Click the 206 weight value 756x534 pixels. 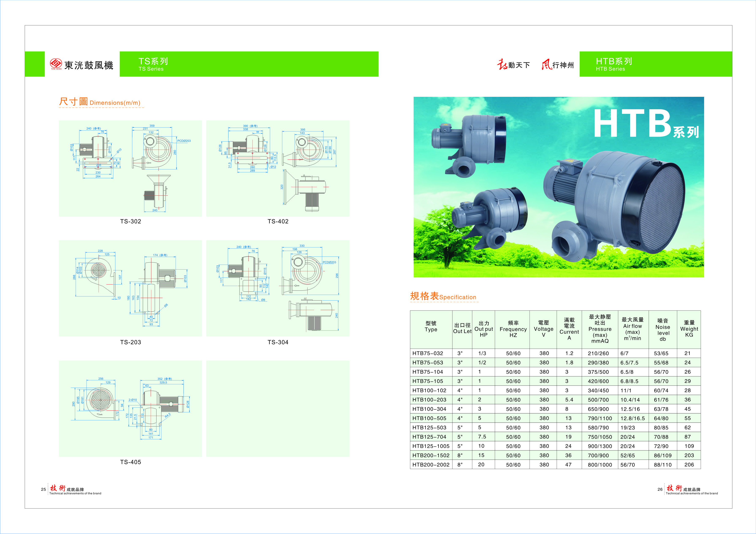[x=689, y=465]
